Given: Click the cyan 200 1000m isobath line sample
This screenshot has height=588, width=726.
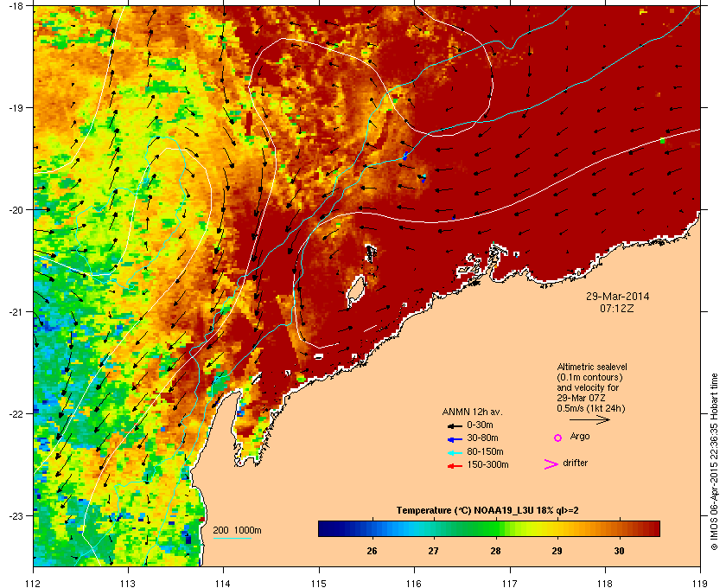Looking at the screenshot, I should (x=232, y=539).
